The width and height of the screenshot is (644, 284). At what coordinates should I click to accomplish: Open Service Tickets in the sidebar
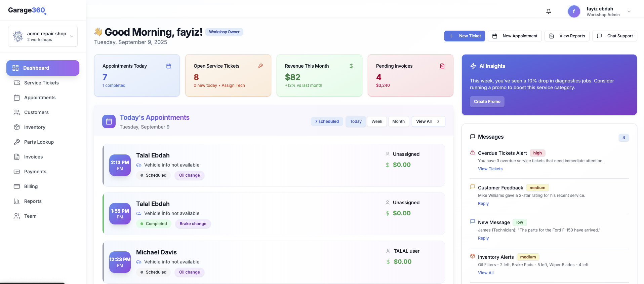pyautogui.click(x=41, y=83)
